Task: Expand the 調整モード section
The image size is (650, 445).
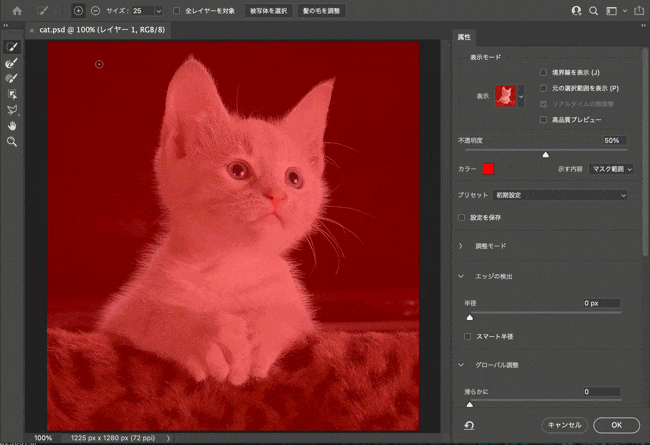Action: pyautogui.click(x=461, y=245)
